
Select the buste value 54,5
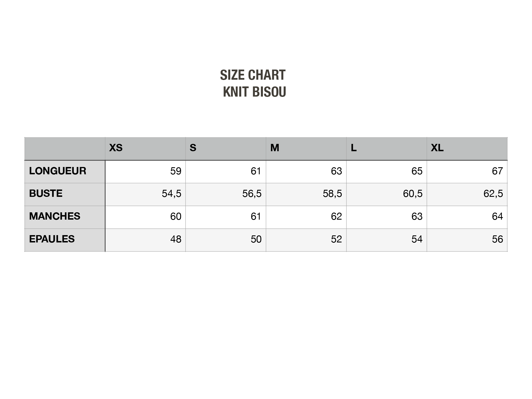tap(171, 194)
